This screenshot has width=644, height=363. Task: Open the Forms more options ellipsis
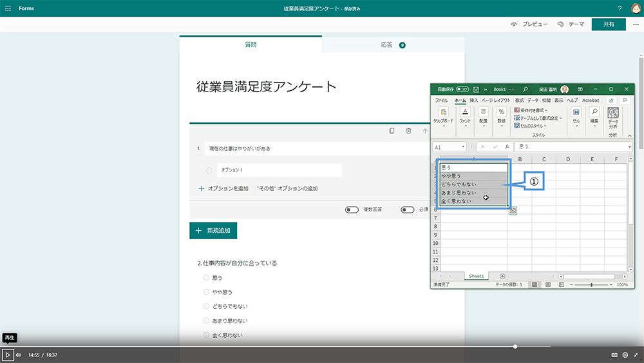coord(636,25)
